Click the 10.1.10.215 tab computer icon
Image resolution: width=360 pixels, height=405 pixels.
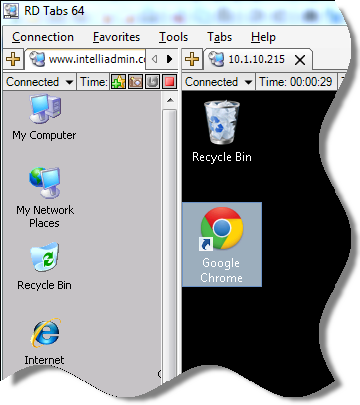tap(216, 59)
